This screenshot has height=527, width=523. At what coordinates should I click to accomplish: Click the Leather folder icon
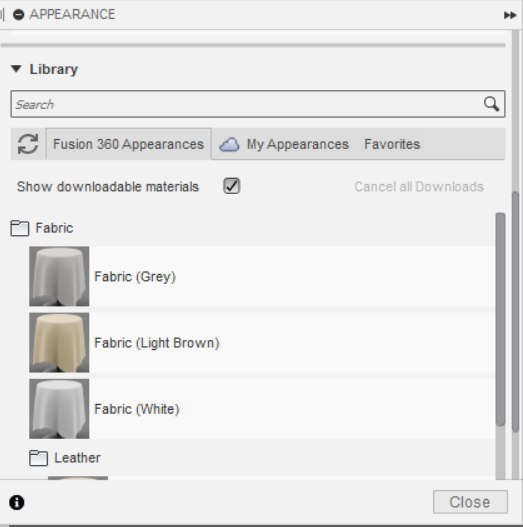click(x=38, y=458)
